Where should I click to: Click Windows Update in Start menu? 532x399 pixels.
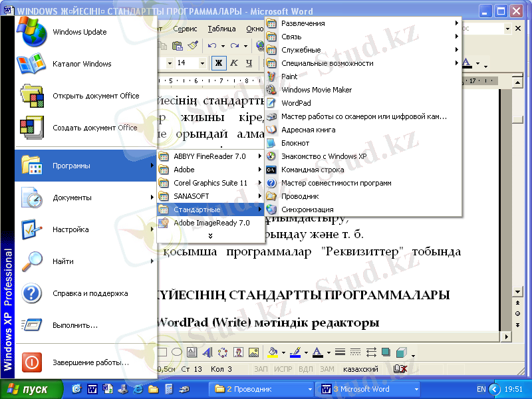[x=86, y=32]
